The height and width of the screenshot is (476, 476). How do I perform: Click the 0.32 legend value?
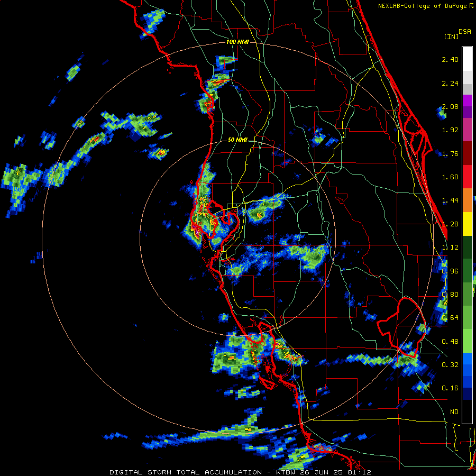click(x=450, y=365)
